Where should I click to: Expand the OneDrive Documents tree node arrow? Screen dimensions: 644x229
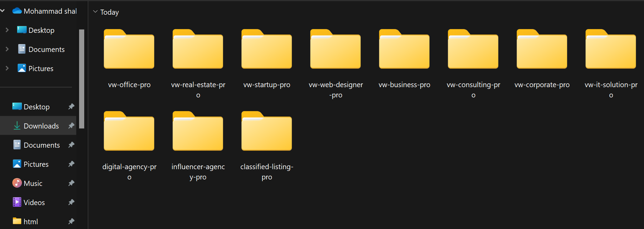click(x=7, y=49)
